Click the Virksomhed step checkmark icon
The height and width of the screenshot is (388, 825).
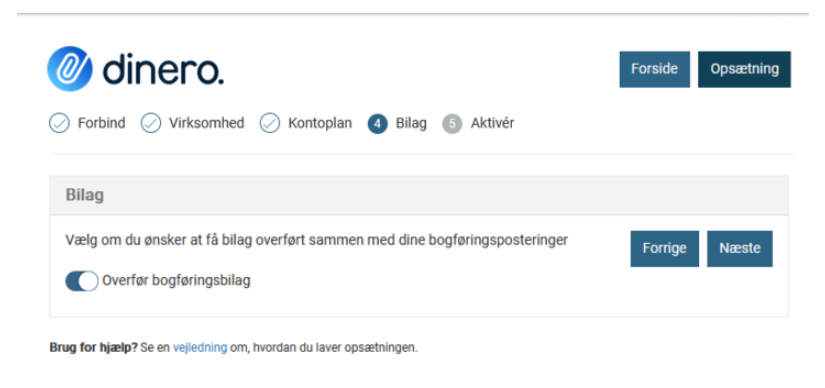coord(151,124)
